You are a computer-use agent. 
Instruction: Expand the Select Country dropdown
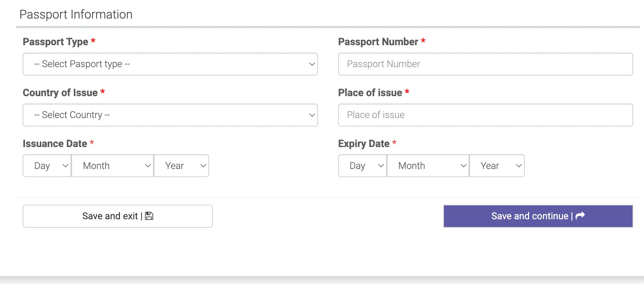coord(170,115)
